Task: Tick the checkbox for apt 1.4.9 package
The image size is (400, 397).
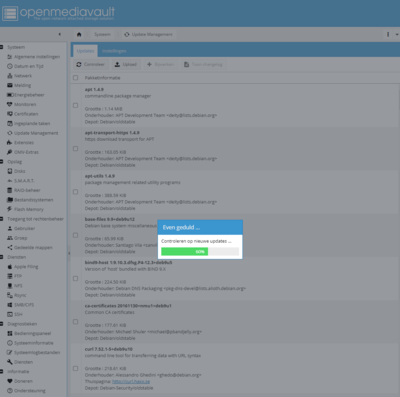Action: tap(76, 105)
